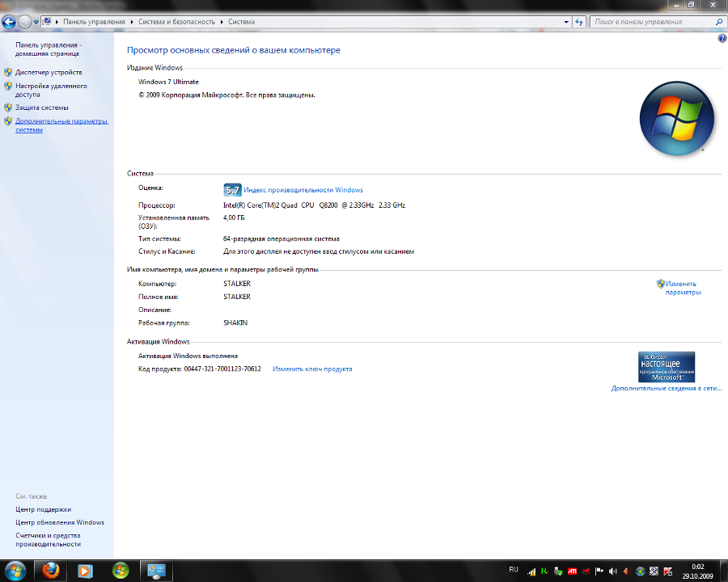The image size is (728, 582).
Task: Select processor text 'Intel(R) Core(TM)2 Quad'
Action: click(260, 205)
